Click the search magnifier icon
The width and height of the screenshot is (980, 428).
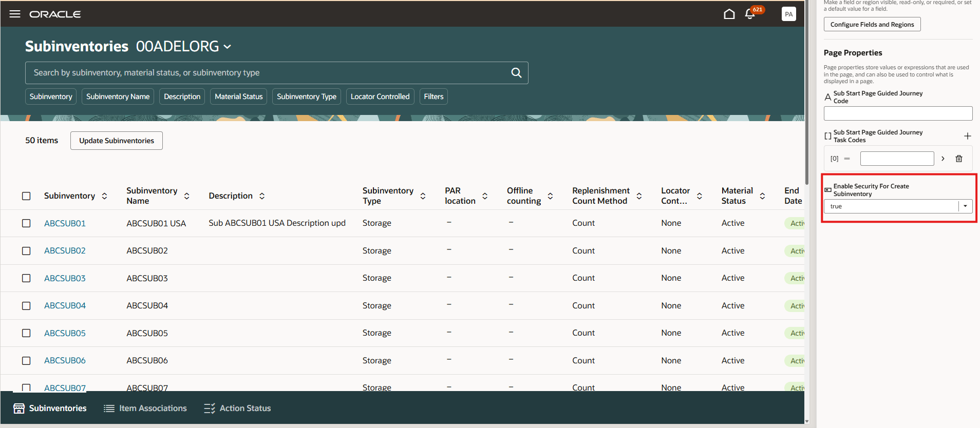click(x=516, y=73)
